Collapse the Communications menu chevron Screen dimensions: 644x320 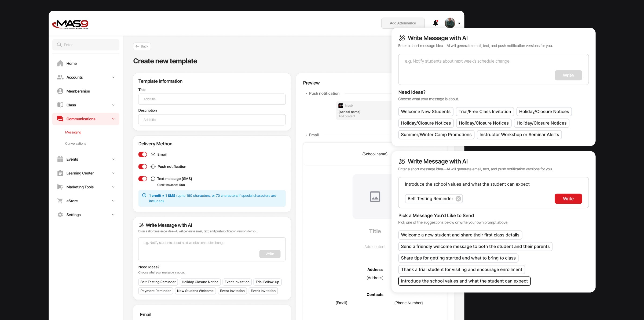pos(113,119)
